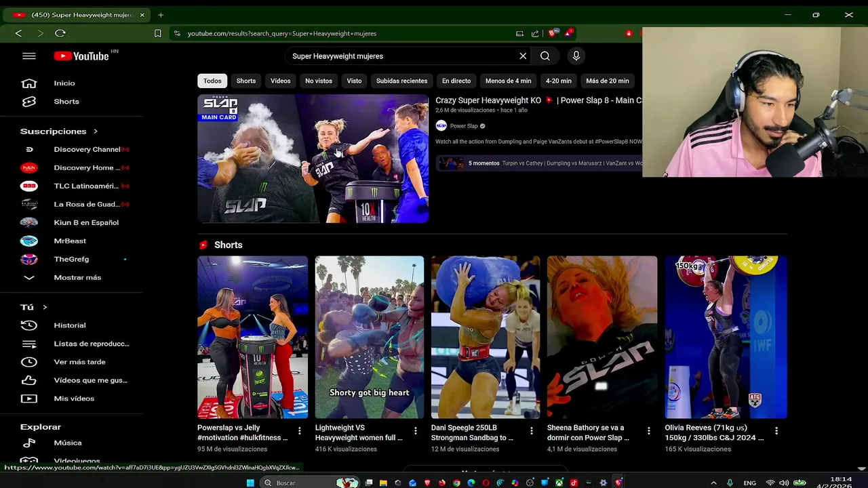Open the Windows Start menu
Image resolution: width=868 pixels, height=488 pixels.
point(250,483)
